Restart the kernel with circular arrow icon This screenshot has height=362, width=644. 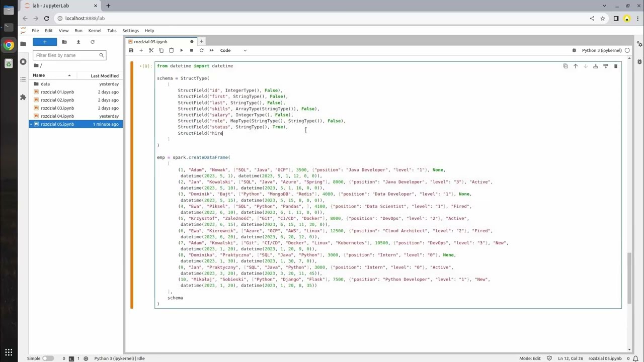click(201, 50)
